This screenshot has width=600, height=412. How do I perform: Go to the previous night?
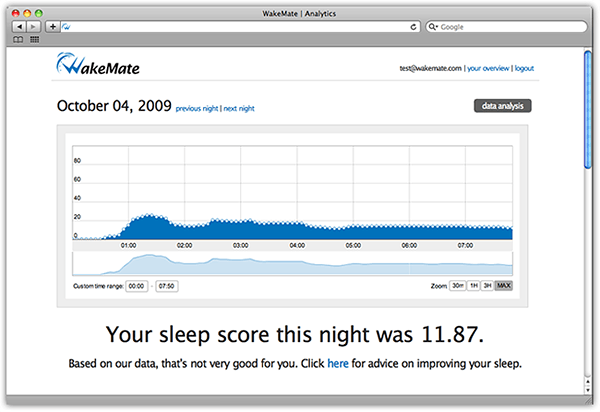point(197,108)
